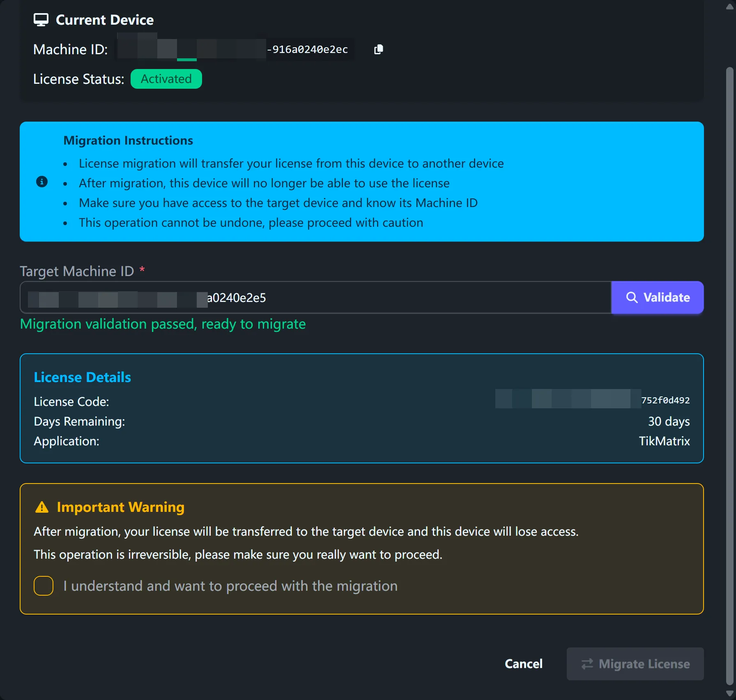Click the 'Migration validation passed' message

pos(163,324)
